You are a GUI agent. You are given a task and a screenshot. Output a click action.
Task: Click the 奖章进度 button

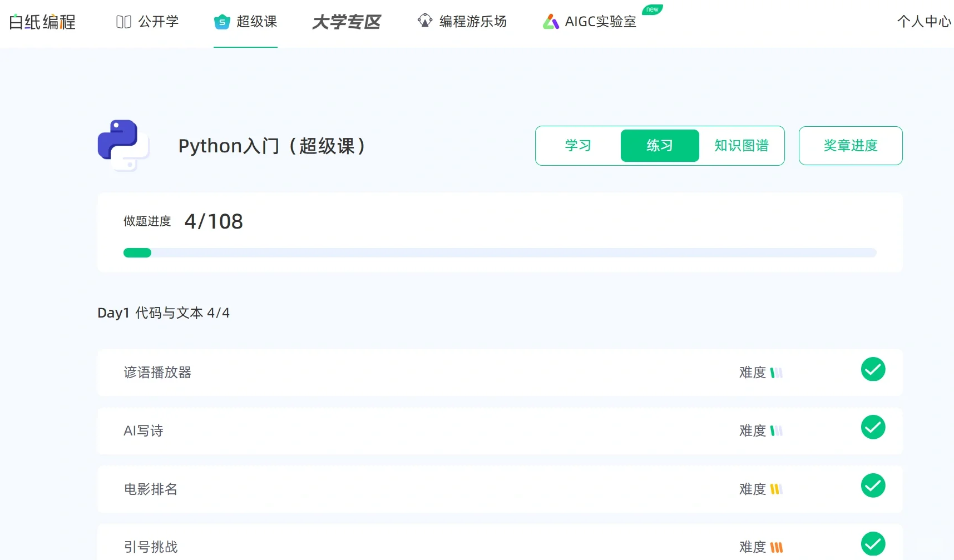(x=851, y=146)
